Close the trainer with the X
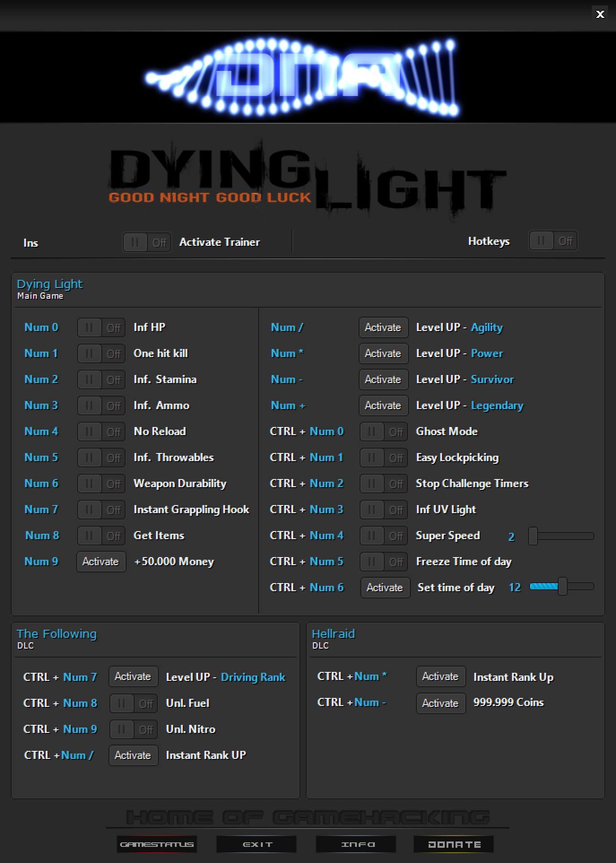 click(x=600, y=14)
